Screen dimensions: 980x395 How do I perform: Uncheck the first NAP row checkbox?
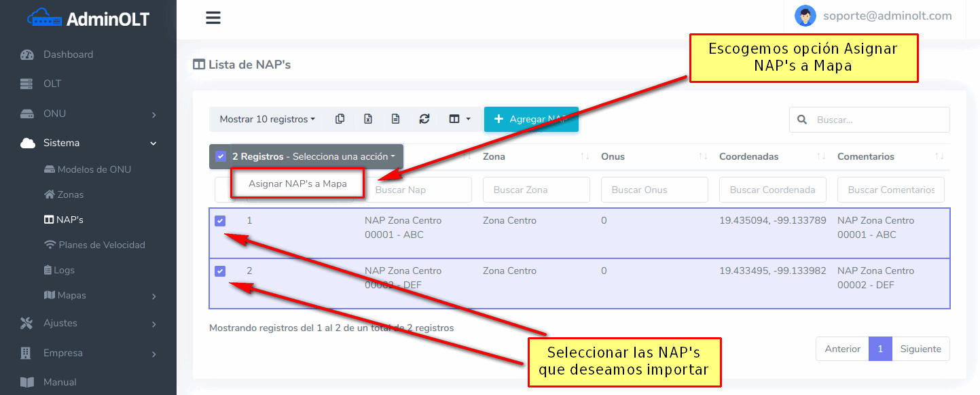220,220
